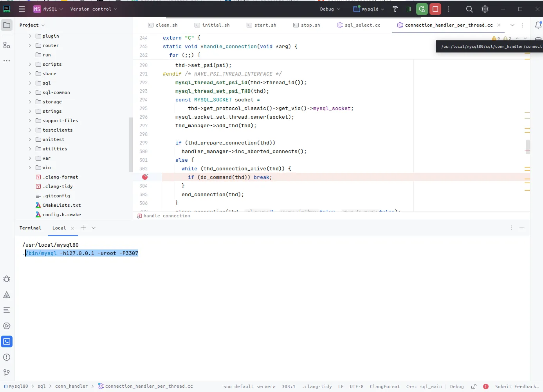Jump to next highlighted problem arrow

[525, 38]
